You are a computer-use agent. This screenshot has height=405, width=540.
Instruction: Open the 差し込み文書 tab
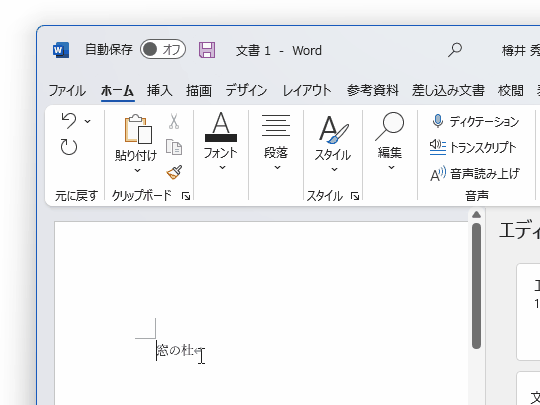point(448,91)
